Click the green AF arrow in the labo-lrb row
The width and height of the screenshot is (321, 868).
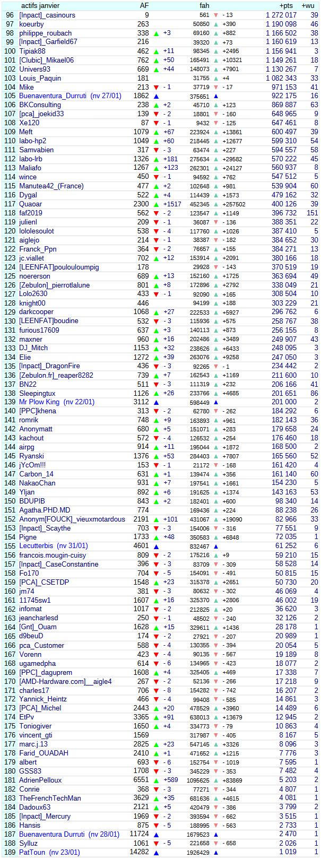pos(156,159)
